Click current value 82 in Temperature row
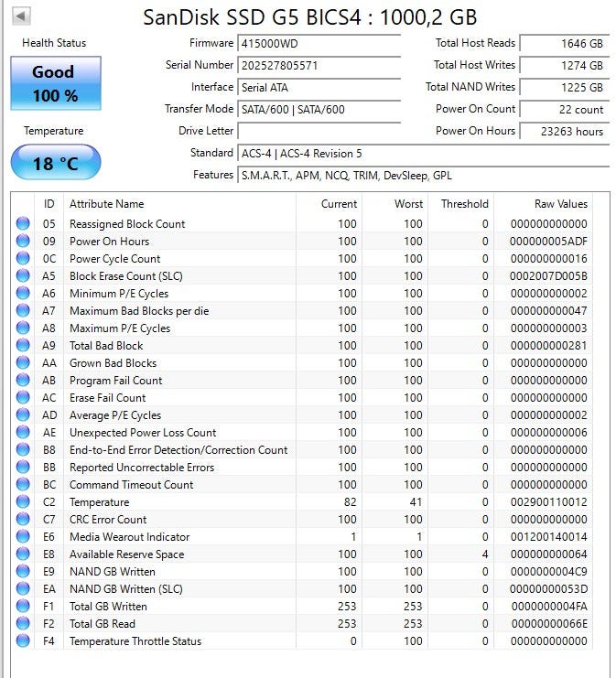The width and height of the screenshot is (616, 678). [350, 502]
